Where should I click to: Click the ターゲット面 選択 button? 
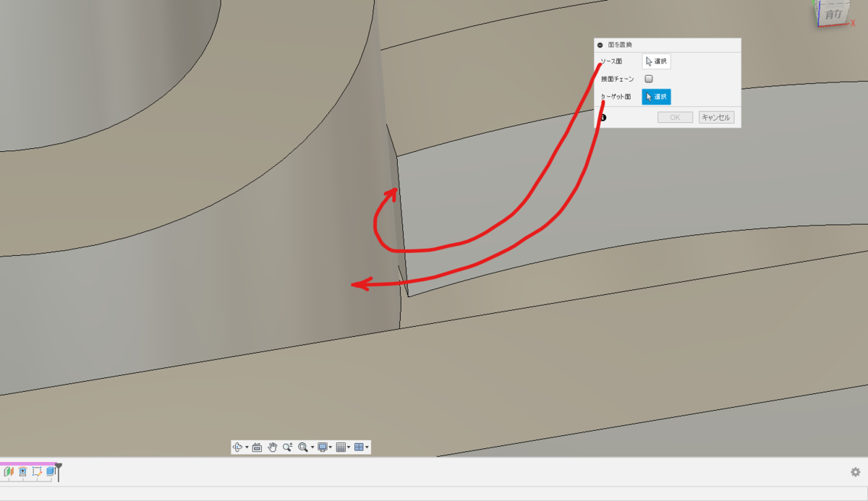click(656, 97)
